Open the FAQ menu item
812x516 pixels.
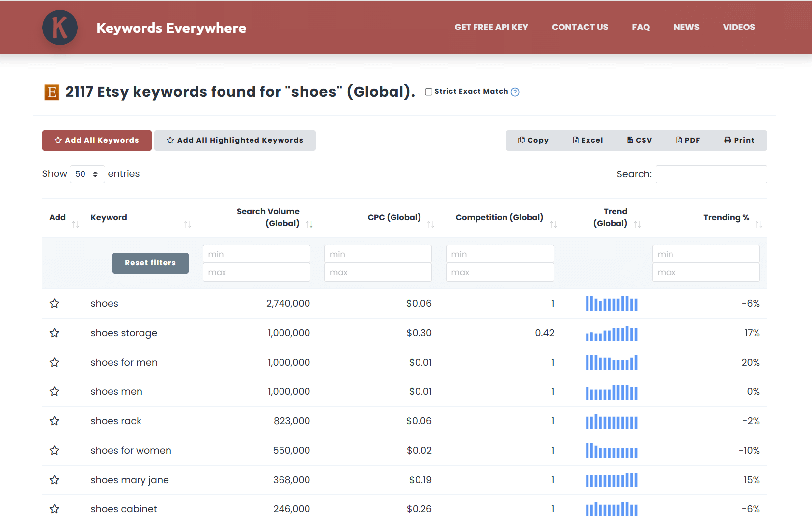point(641,27)
